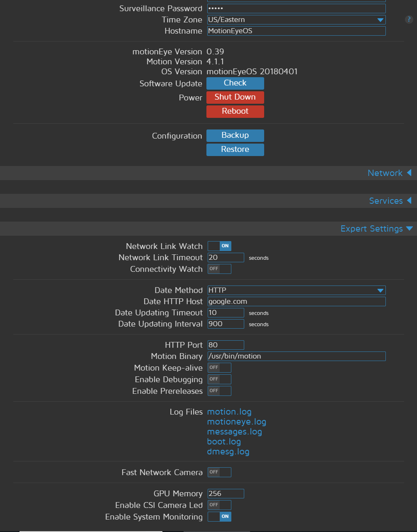Turn on Fast Network Camera

(x=219, y=472)
